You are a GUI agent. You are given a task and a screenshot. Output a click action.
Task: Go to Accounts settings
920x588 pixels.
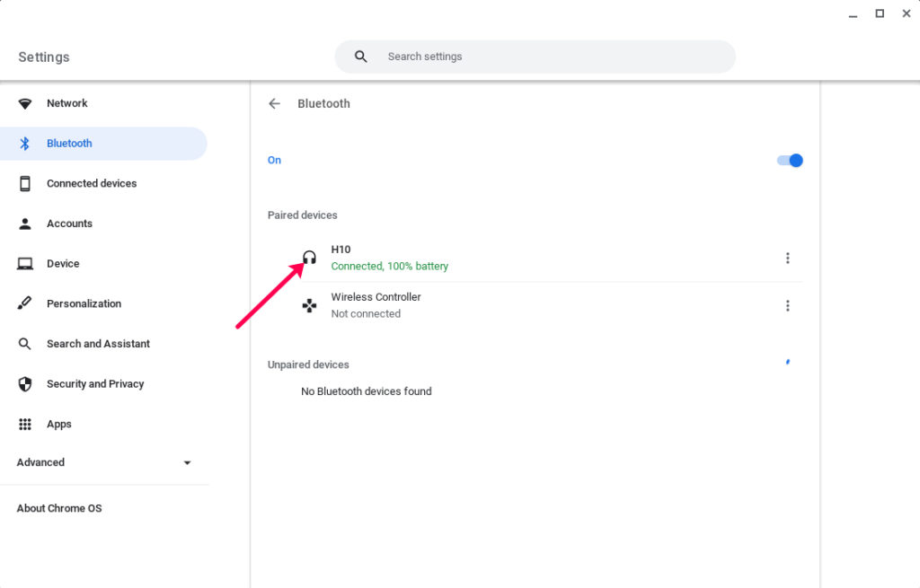point(104,224)
